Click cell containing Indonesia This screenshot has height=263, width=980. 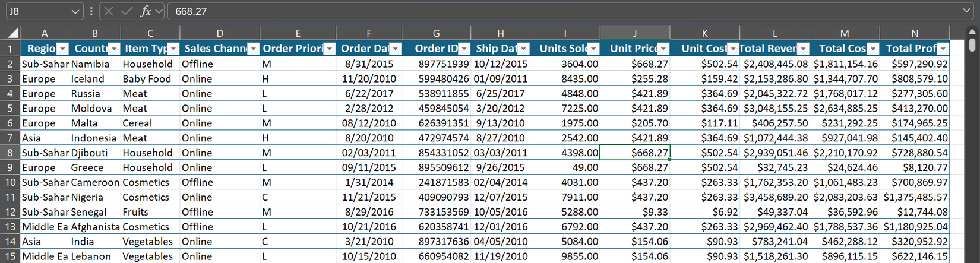(95, 138)
